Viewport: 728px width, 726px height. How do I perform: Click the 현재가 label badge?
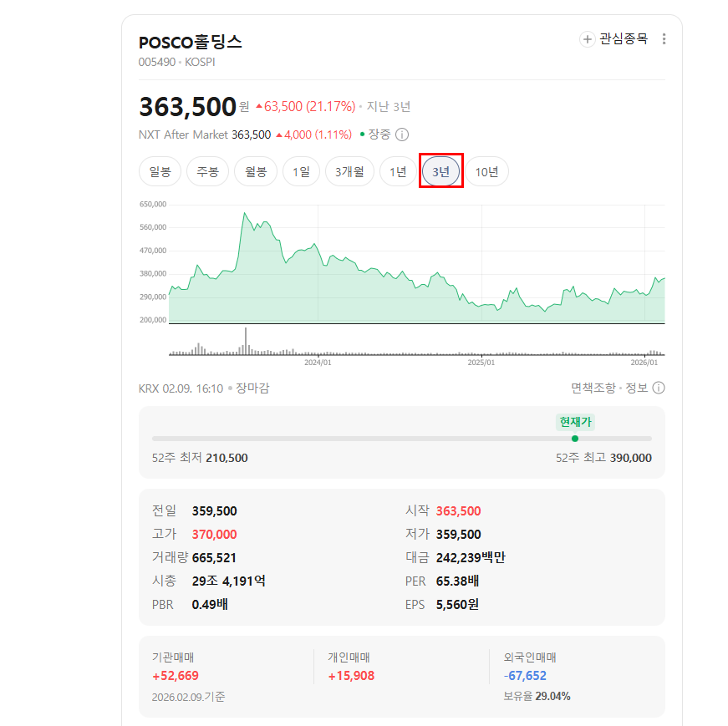pos(575,422)
